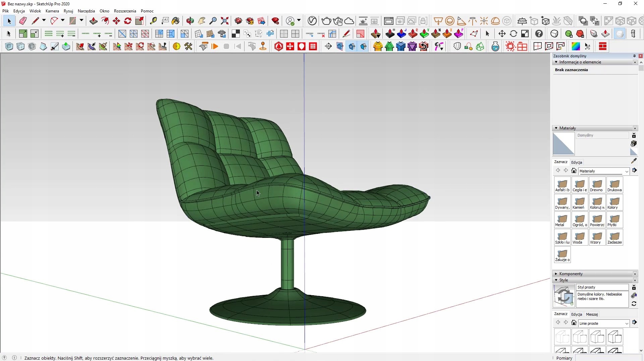Select the Eraser tool
Screen dimensions: 644x361
coord(23,21)
